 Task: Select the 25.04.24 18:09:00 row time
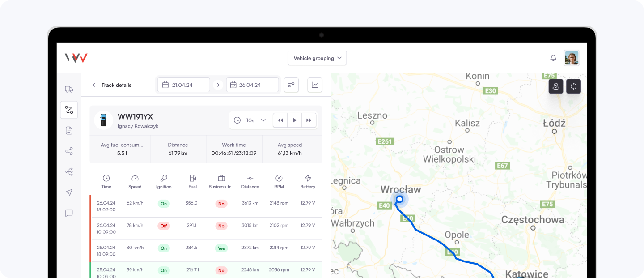(106, 251)
